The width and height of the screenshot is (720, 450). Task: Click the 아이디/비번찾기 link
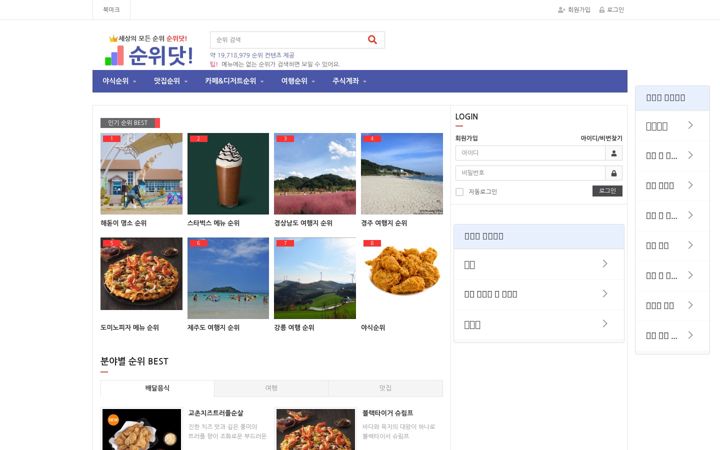602,138
